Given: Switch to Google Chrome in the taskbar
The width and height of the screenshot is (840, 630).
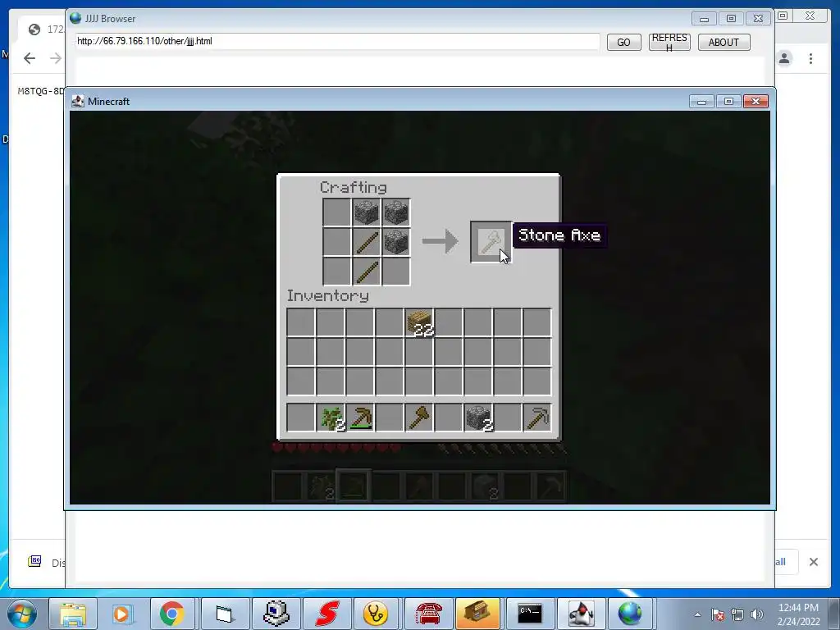Looking at the screenshot, I should pos(172,614).
